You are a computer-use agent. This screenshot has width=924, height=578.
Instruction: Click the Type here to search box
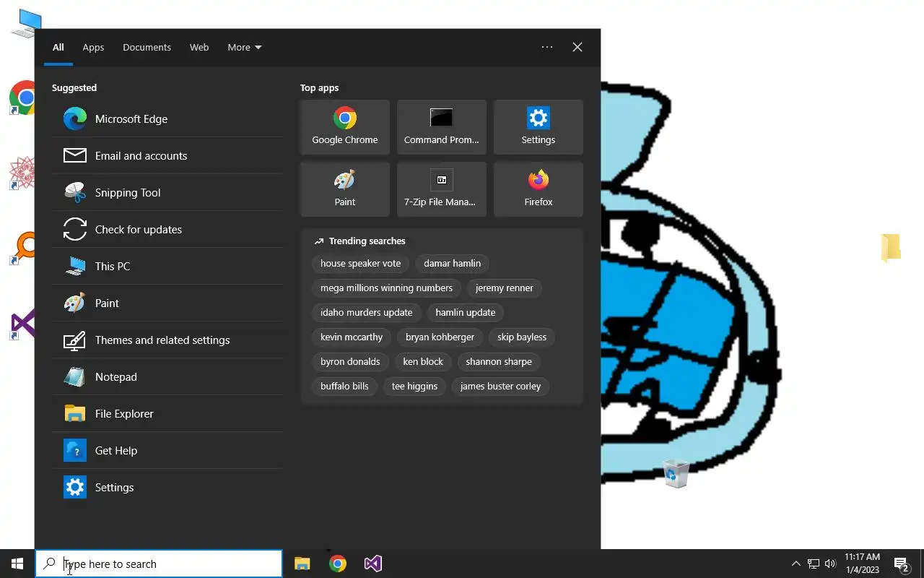pos(159,564)
